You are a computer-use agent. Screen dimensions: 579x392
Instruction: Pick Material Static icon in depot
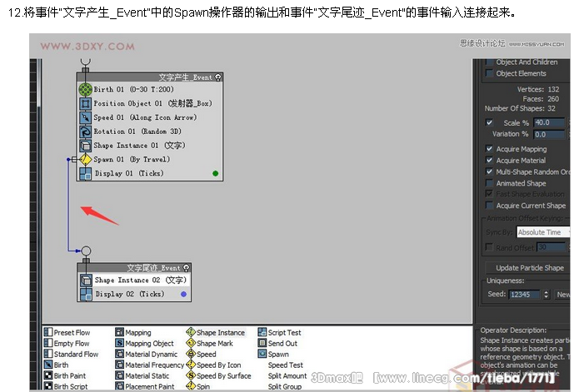tap(119, 375)
